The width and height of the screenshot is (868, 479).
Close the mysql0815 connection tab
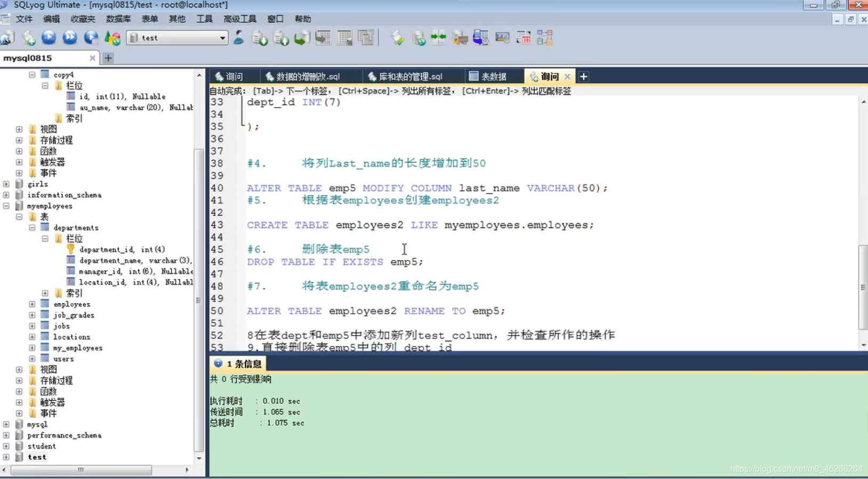tap(92, 58)
